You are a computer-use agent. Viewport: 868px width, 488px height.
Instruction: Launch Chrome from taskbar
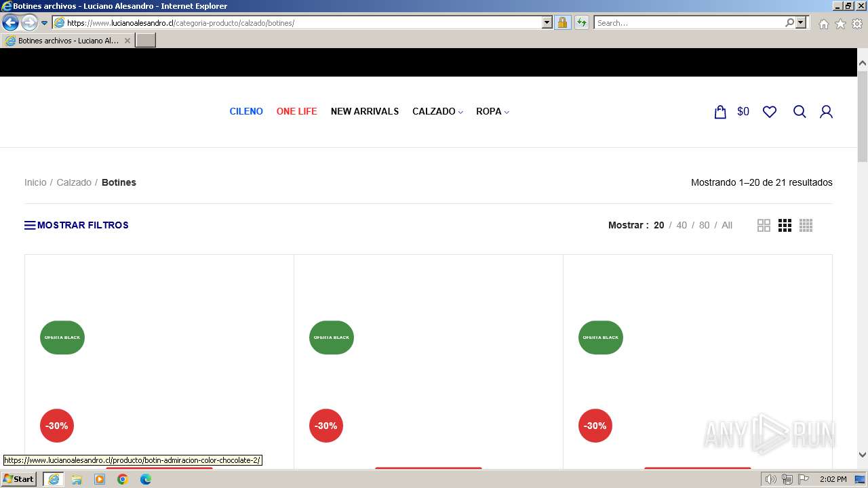[x=123, y=479]
